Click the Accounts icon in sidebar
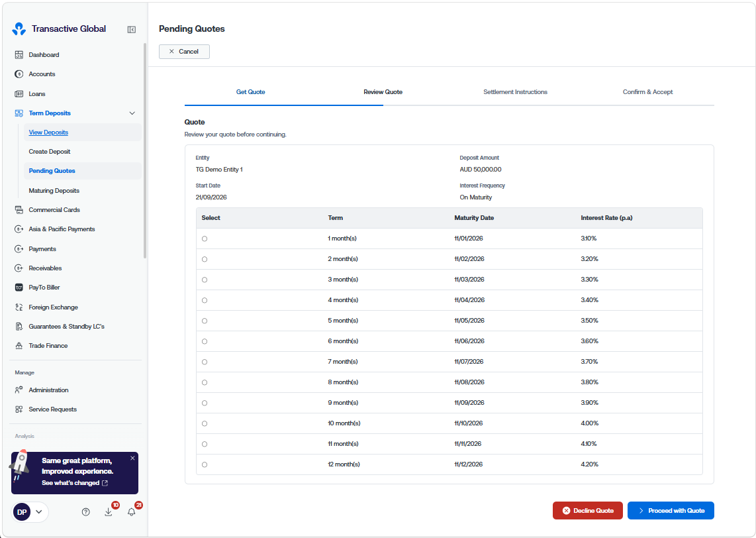Screen dimensions: 756x538 19,74
